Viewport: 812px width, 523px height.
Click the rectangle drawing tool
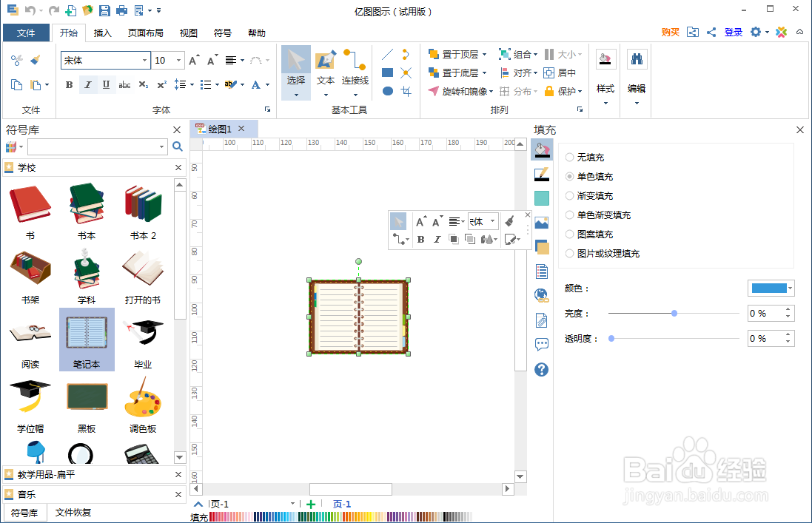387,72
